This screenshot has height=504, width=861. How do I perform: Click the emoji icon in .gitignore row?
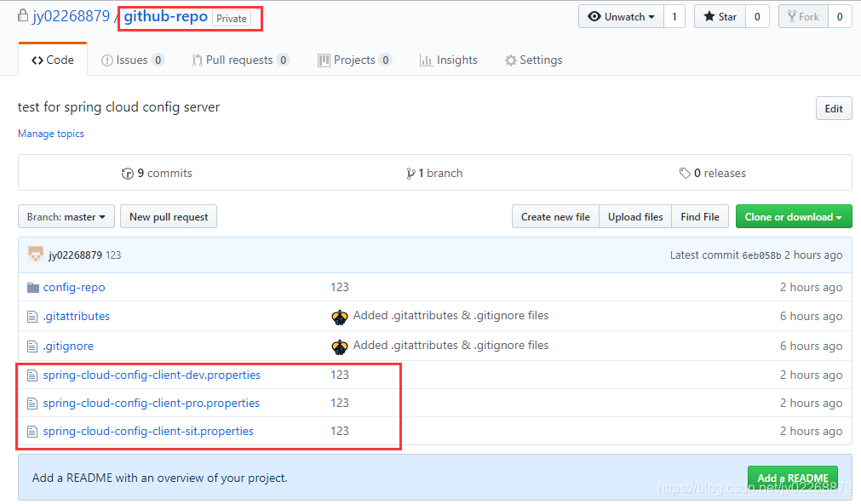tap(340, 346)
